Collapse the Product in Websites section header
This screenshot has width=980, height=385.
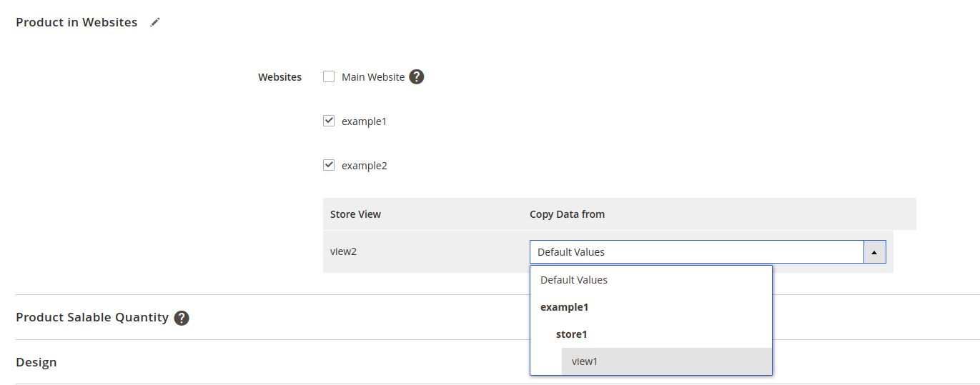click(x=76, y=23)
